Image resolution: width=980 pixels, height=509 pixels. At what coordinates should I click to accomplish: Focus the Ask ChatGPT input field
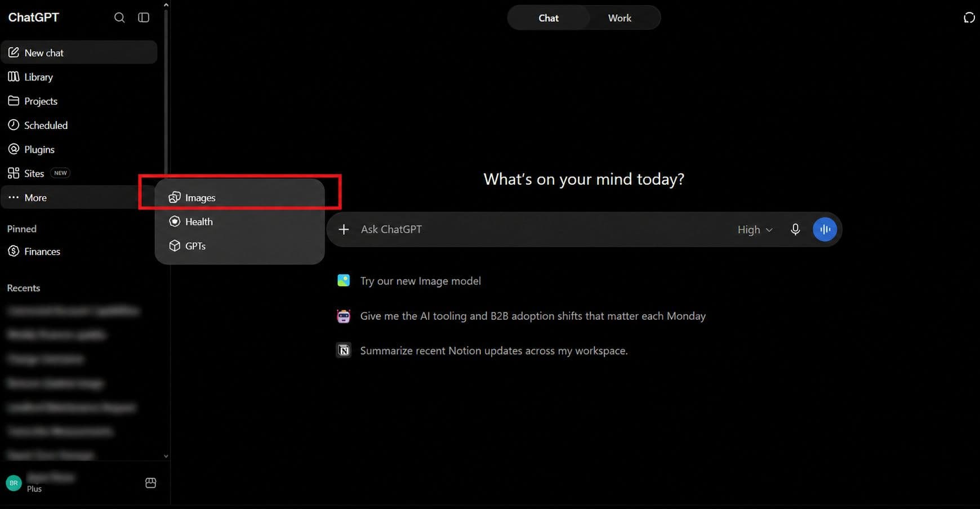point(544,229)
